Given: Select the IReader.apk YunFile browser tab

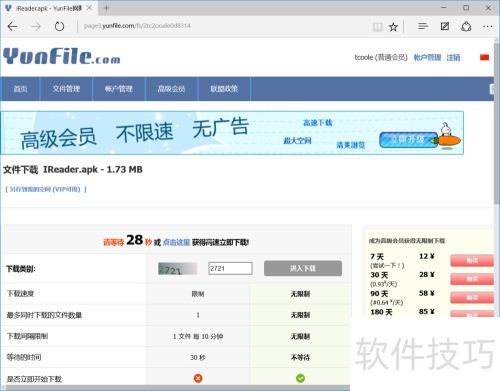Looking at the screenshot, I should [x=49, y=8].
